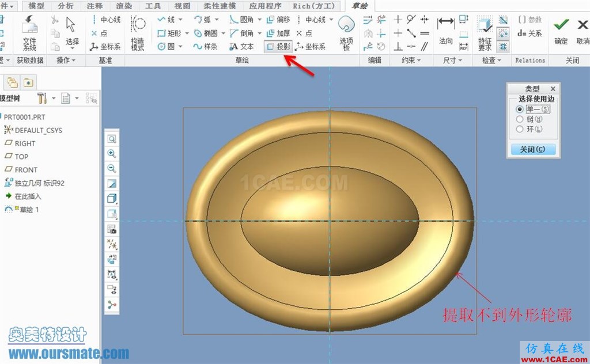This screenshot has width=590, height=364.
Task: Choose the 文本 (Text) sketch tool
Action: tap(241, 47)
